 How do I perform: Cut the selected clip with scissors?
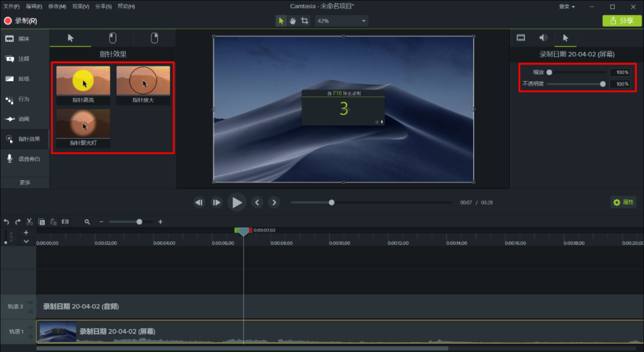pyautogui.click(x=29, y=222)
